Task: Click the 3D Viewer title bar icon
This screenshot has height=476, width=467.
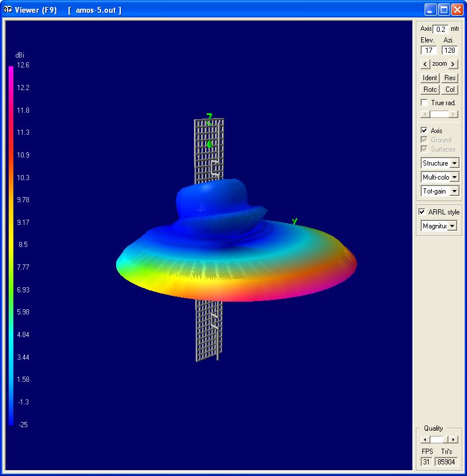Action: (x=8, y=10)
